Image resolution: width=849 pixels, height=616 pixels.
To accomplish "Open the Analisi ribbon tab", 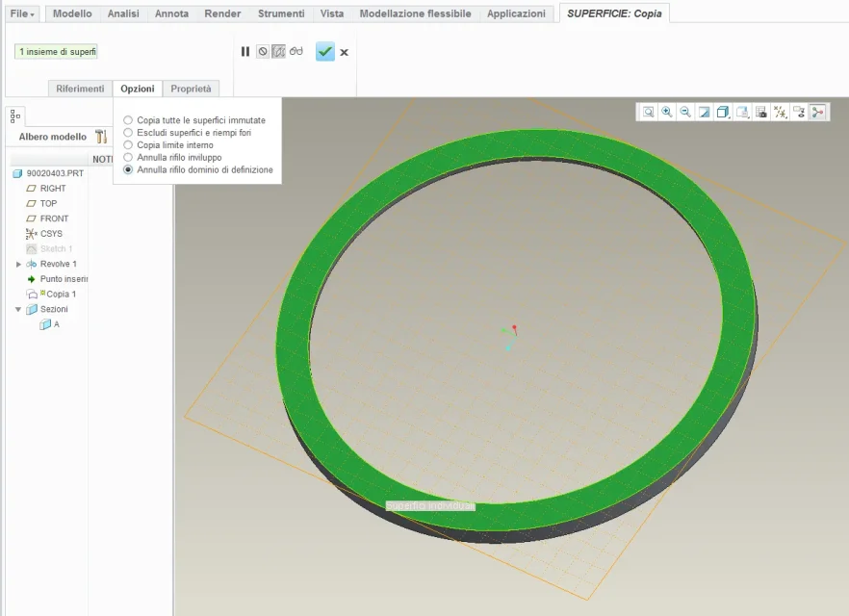I will 123,13.
